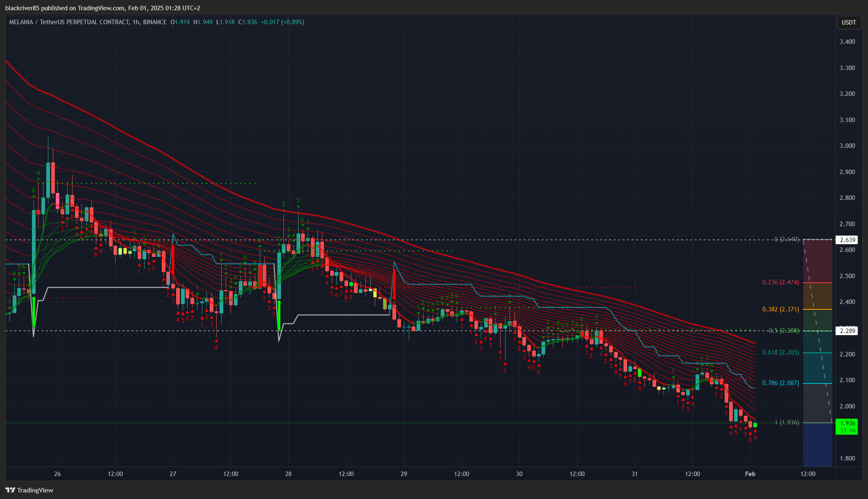Viewport: 868px width, 499px height.
Task: Click the 3.400 price axis label
Action: click(x=847, y=42)
